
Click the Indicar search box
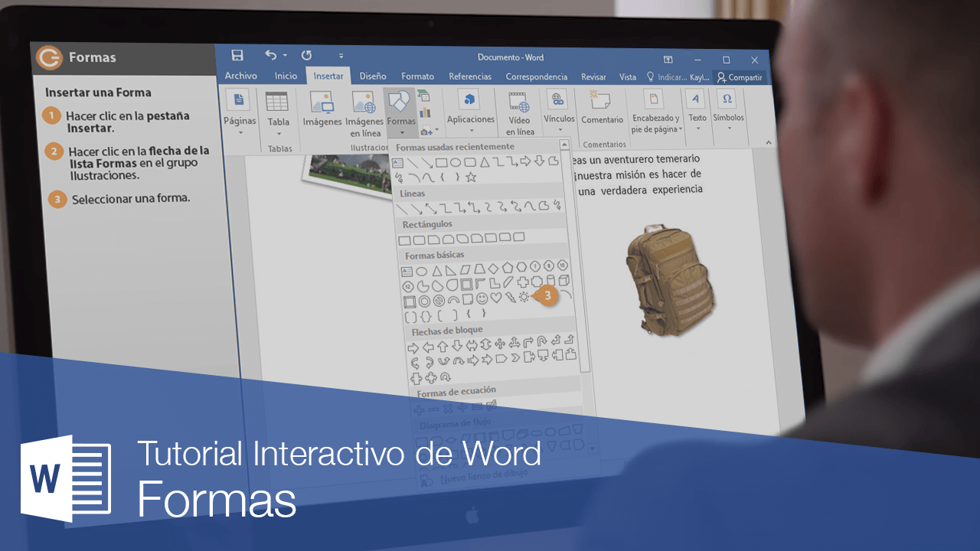tap(667, 77)
